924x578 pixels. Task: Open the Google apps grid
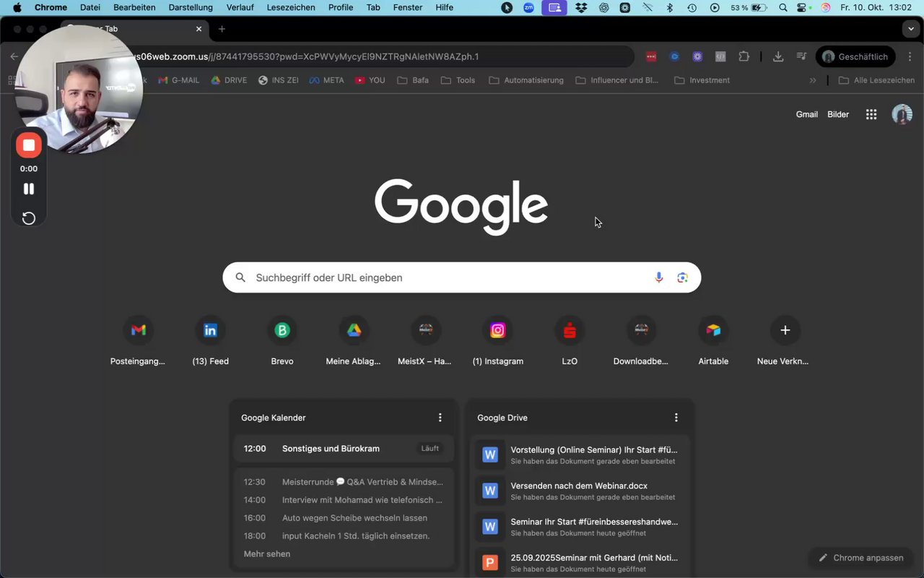click(x=871, y=114)
